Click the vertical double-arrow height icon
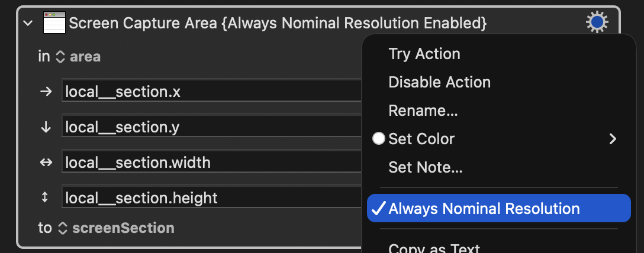 click(46, 197)
